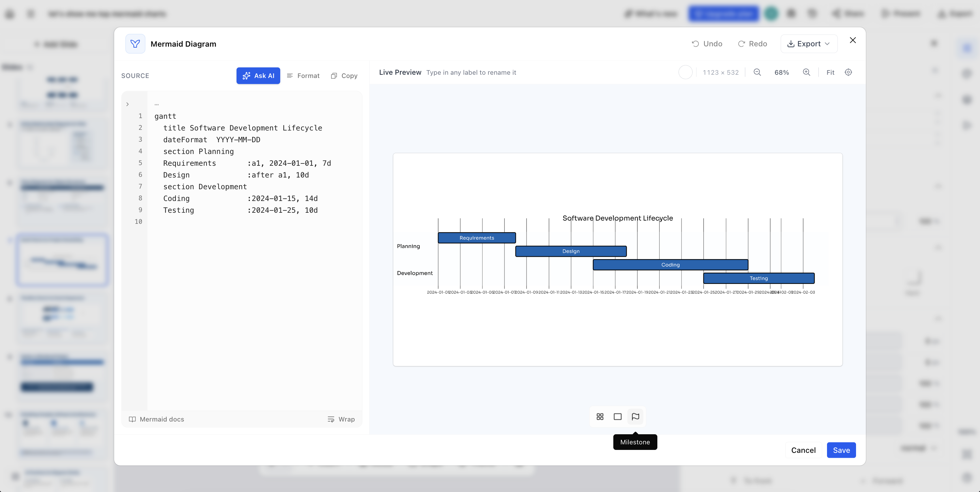Image resolution: width=980 pixels, height=492 pixels.
Task: Select the rectangle tool below the preview
Action: click(x=618, y=417)
